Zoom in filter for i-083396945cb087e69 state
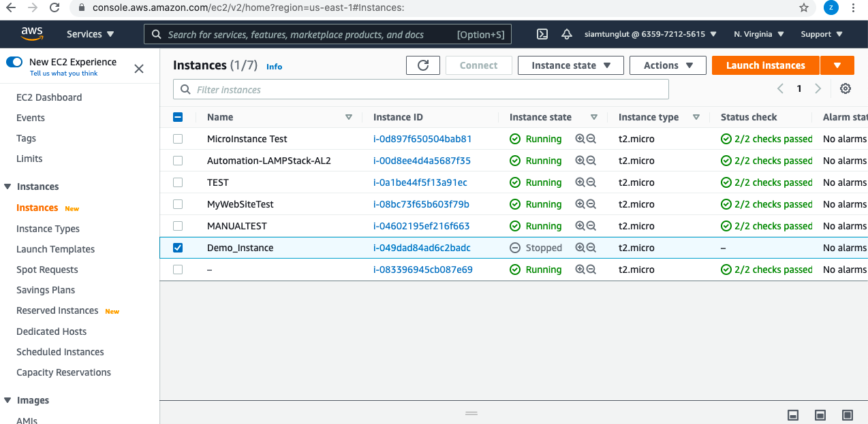Viewport: 868px width, 424px height. (580, 270)
